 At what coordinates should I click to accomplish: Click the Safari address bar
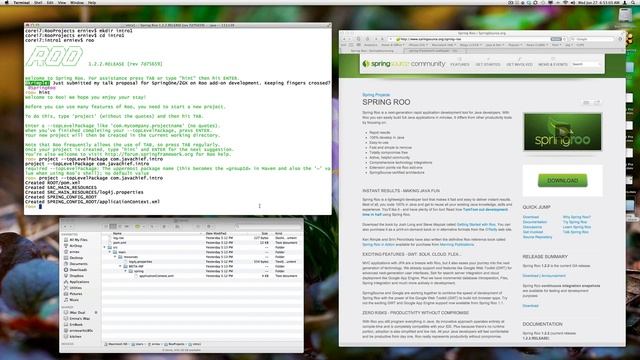(x=478, y=39)
